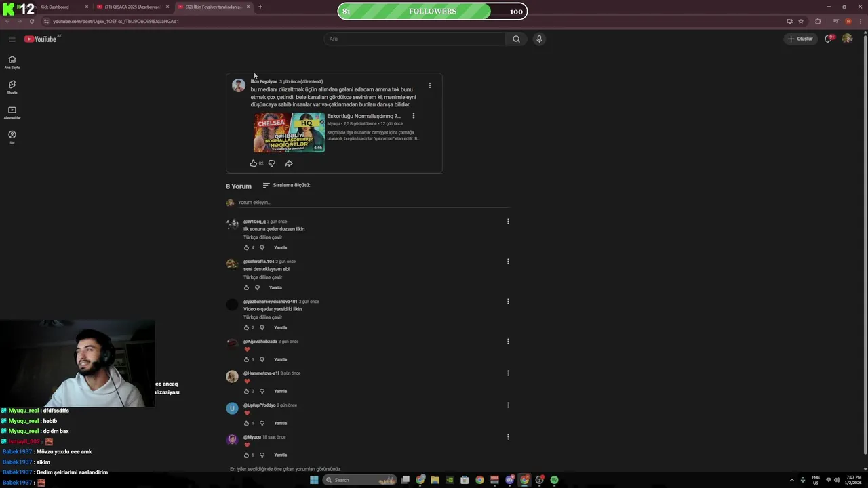
Task: Open the three-dot menu on @yazbaharseyidsahov3401 comment
Action: 507,302
